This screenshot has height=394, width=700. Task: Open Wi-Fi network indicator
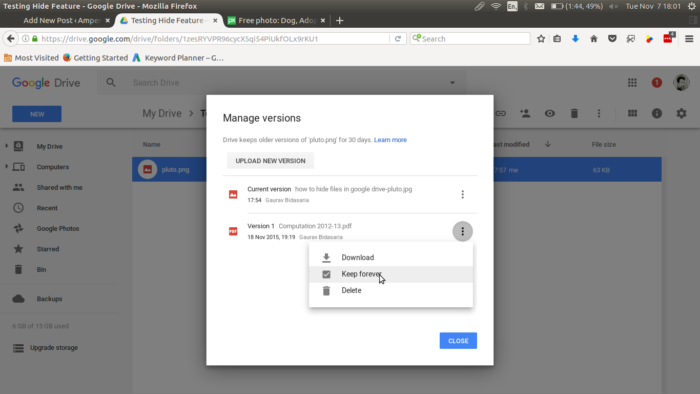coord(496,6)
